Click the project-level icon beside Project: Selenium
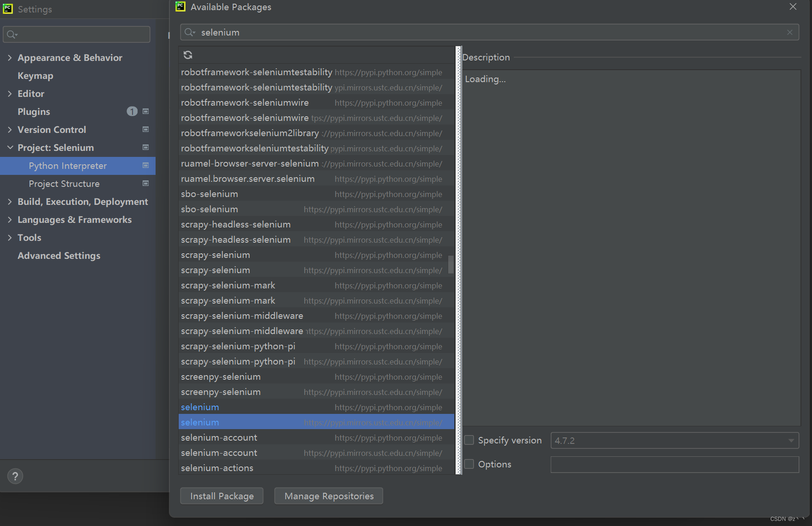Viewport: 812px width, 526px height. 146,147
